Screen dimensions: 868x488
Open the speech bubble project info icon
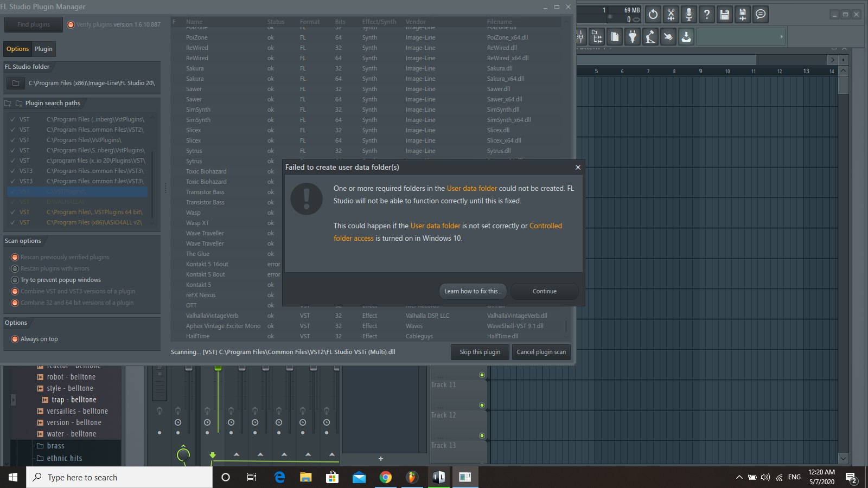tap(761, 15)
